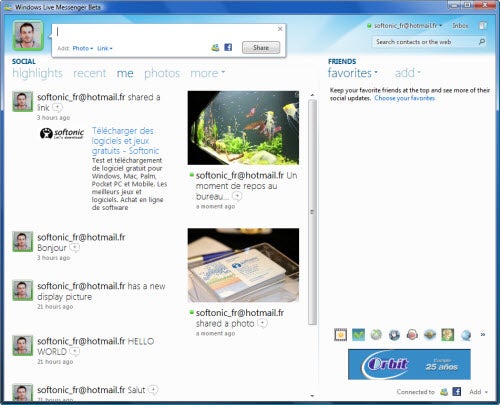The image size is (500, 405).
Task: Click the social feed vertical scrollbar thumb
Action: click(312, 212)
